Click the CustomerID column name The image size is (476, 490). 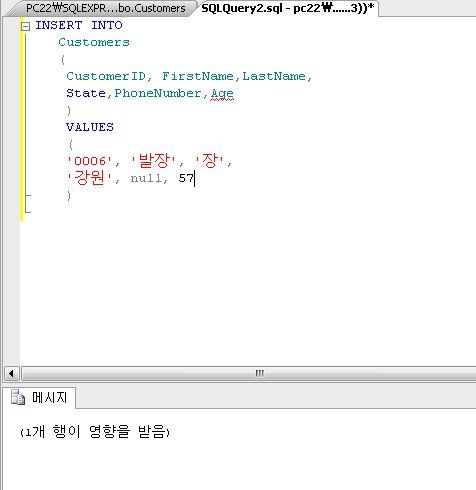[x=106, y=76]
